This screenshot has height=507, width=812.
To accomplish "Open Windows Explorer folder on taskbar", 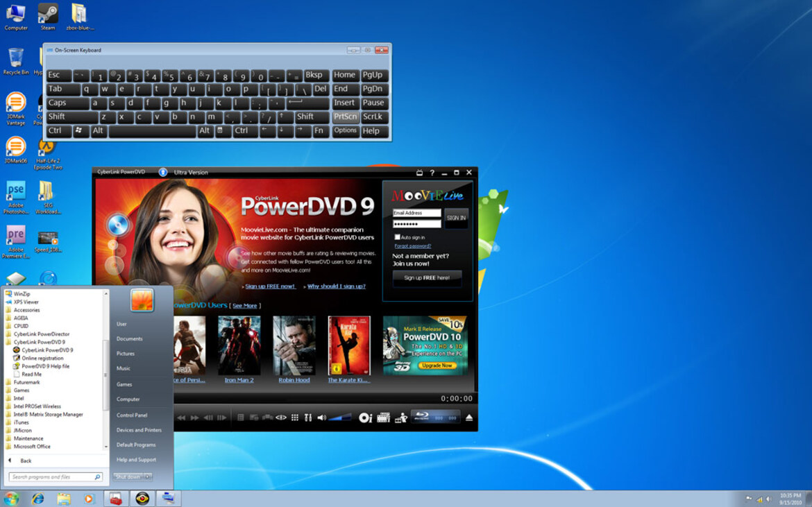I will 64,499.
